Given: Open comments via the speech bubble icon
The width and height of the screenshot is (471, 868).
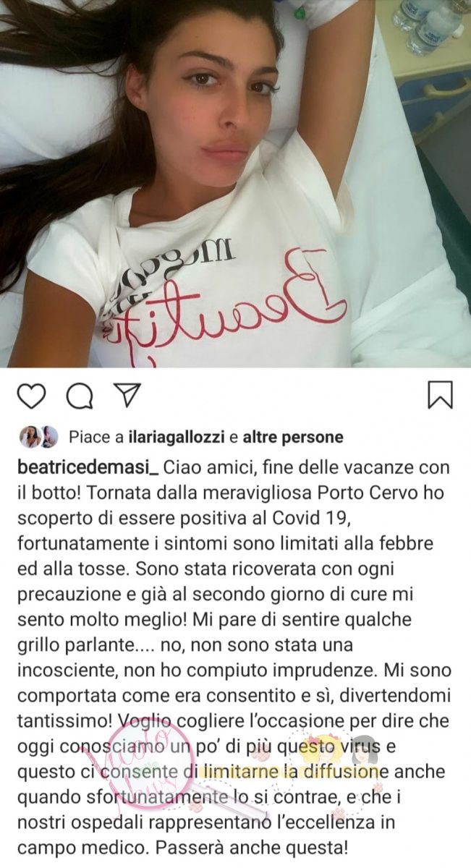Looking at the screenshot, I should [79, 395].
